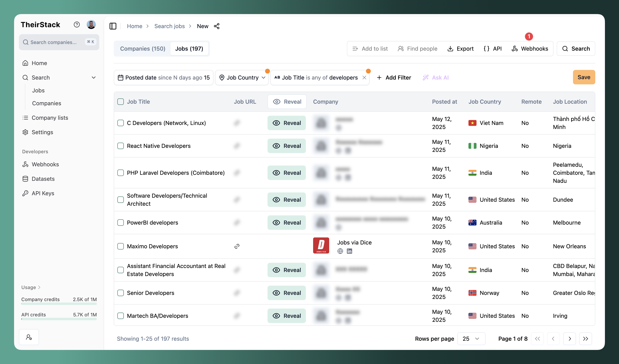619x364 pixels.
Task: Select all jobs with header checkbox
Action: tap(121, 102)
